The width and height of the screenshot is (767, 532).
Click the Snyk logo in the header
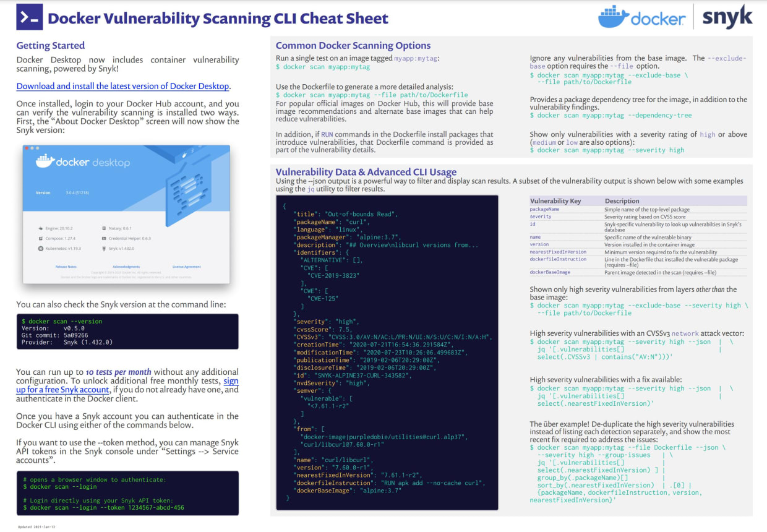727,17
